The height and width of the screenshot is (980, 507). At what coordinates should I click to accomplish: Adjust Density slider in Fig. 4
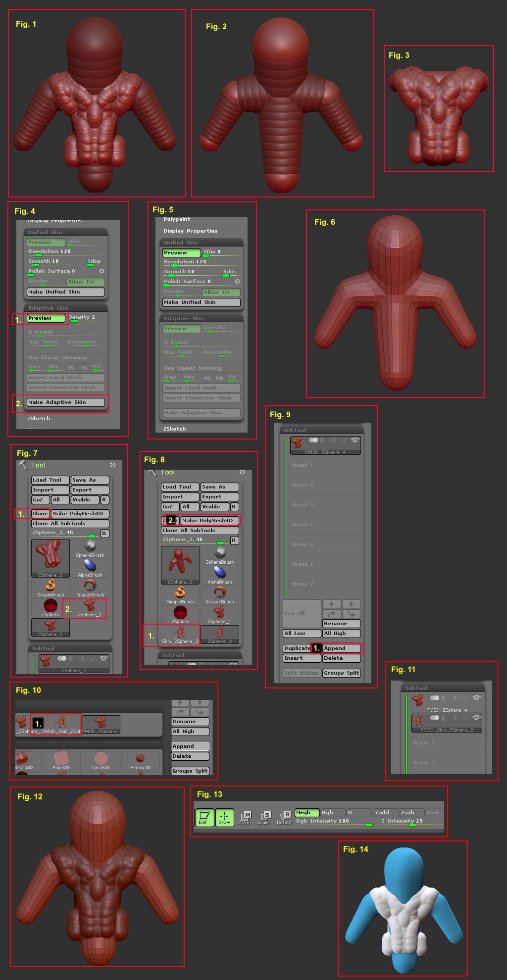coord(86,318)
